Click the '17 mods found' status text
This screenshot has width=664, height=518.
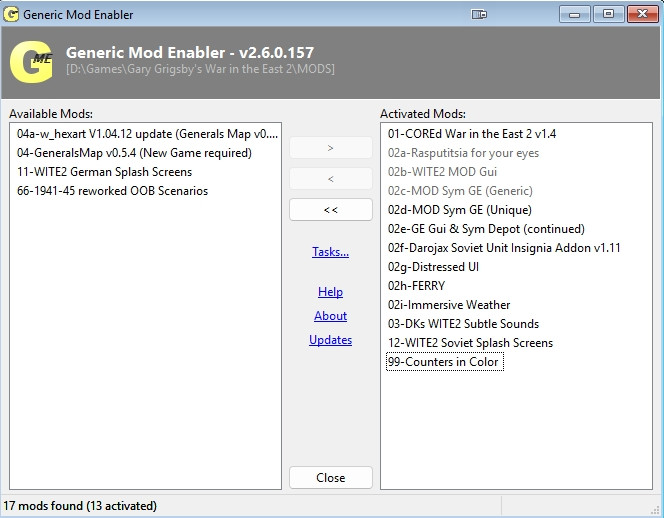pos(80,506)
